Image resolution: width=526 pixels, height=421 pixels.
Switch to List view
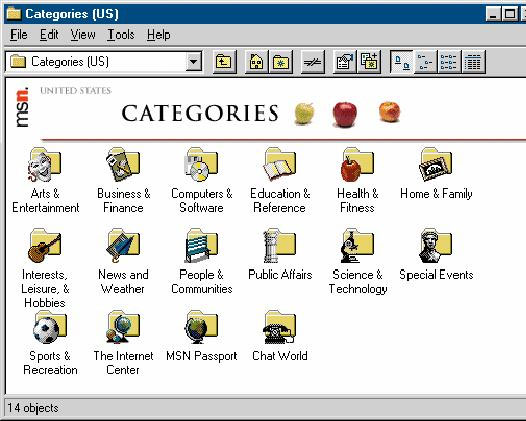tap(449, 62)
